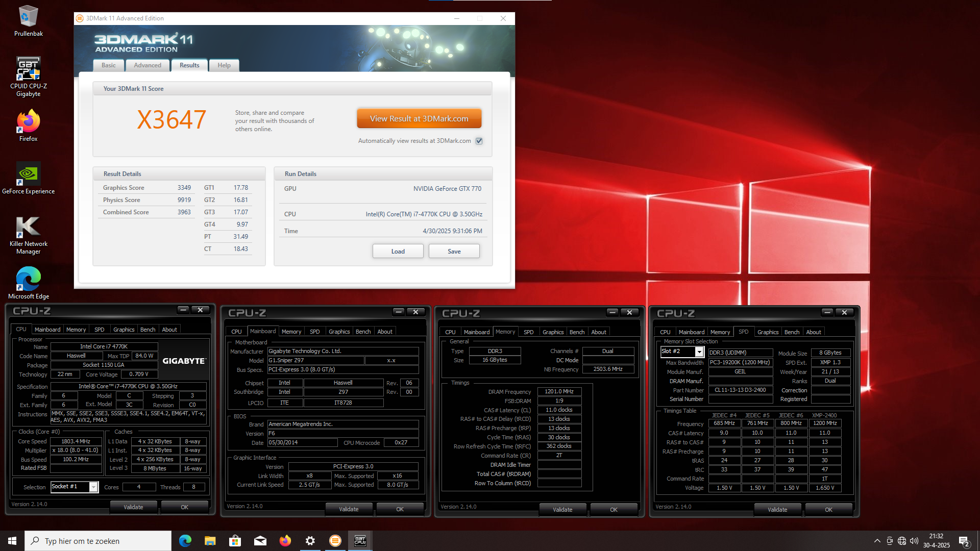980x551 pixels.
Task: Open Microsoft Store taskbar icon
Action: (x=235, y=541)
